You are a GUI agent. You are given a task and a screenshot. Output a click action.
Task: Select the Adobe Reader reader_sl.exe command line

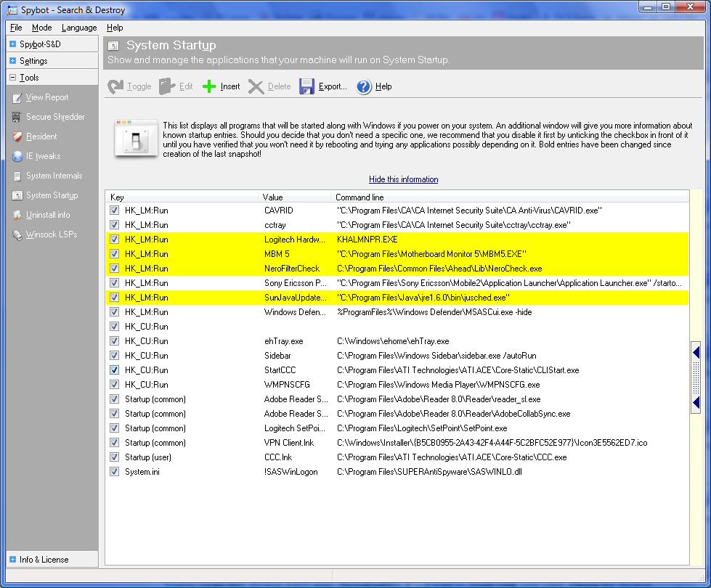439,399
